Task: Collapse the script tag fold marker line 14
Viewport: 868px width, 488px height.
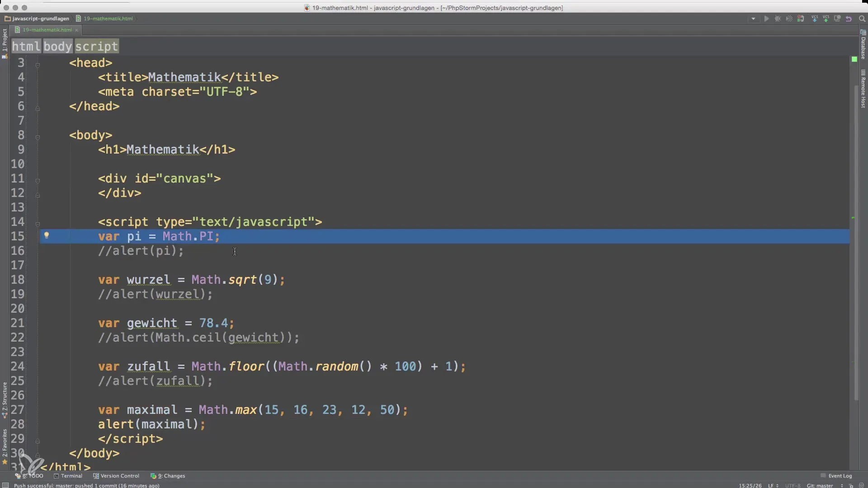Action: 38,224
